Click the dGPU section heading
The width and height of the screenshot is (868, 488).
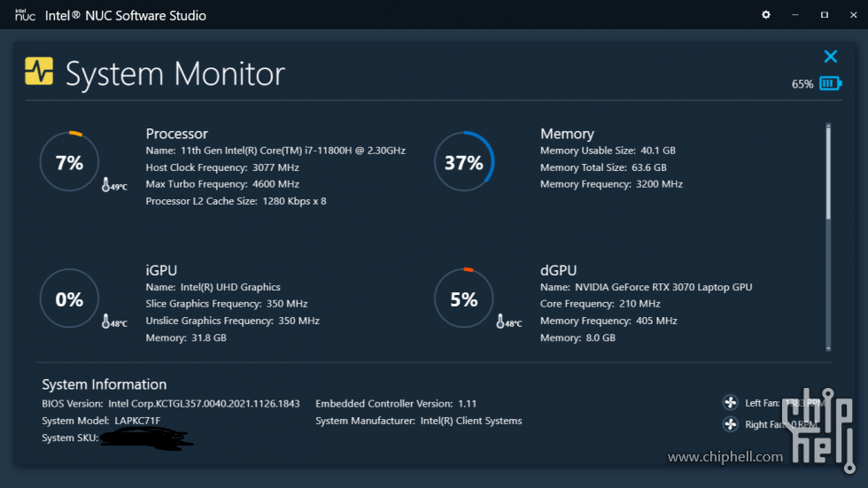pyautogui.click(x=558, y=270)
